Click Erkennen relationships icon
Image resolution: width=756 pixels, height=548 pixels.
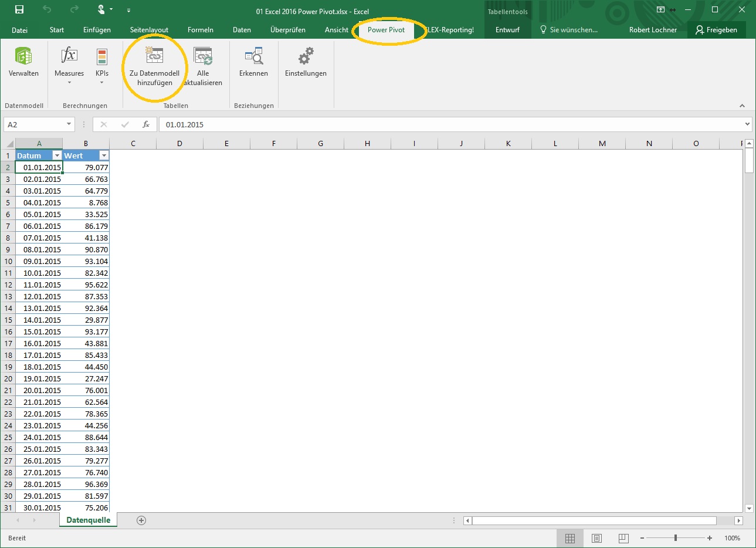coord(253,56)
